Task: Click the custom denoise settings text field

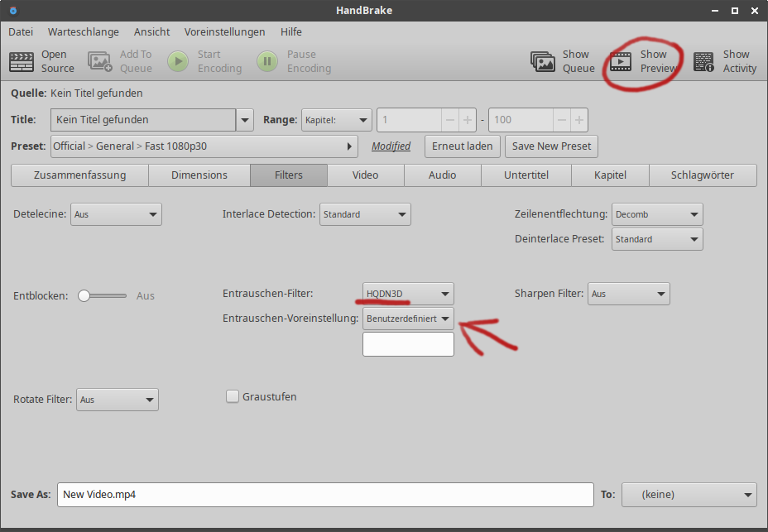Action: [x=408, y=344]
